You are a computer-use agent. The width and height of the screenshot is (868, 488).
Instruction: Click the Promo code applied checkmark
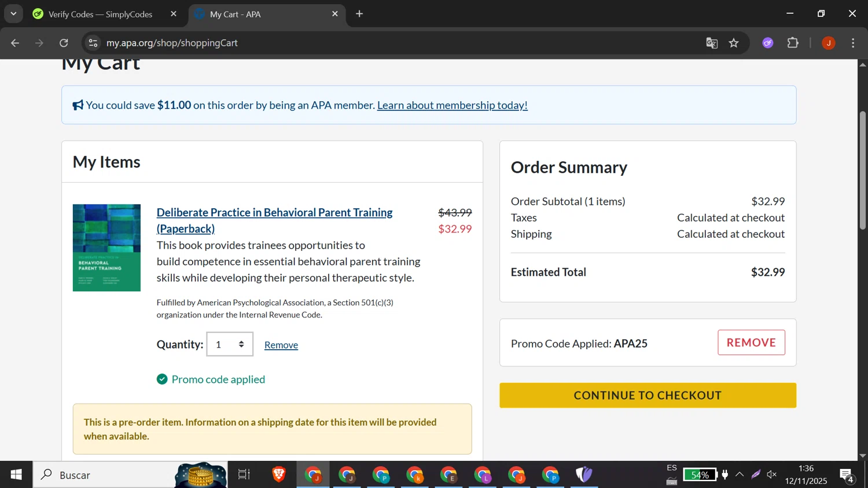coord(162,379)
